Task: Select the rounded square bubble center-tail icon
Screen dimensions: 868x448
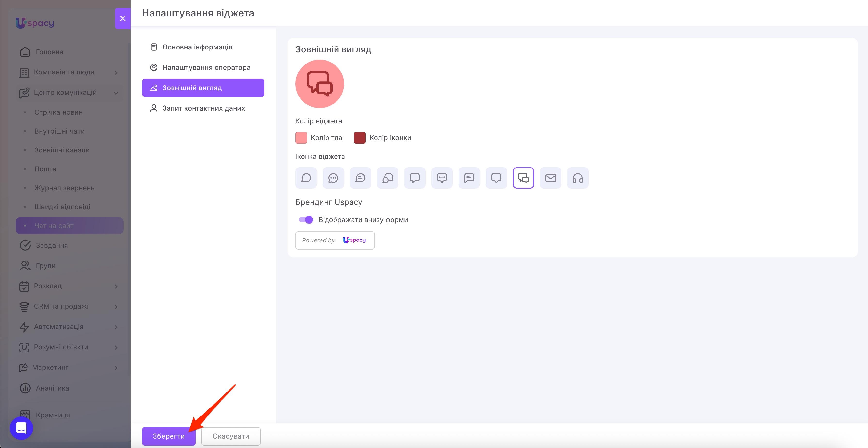Action: click(x=496, y=178)
